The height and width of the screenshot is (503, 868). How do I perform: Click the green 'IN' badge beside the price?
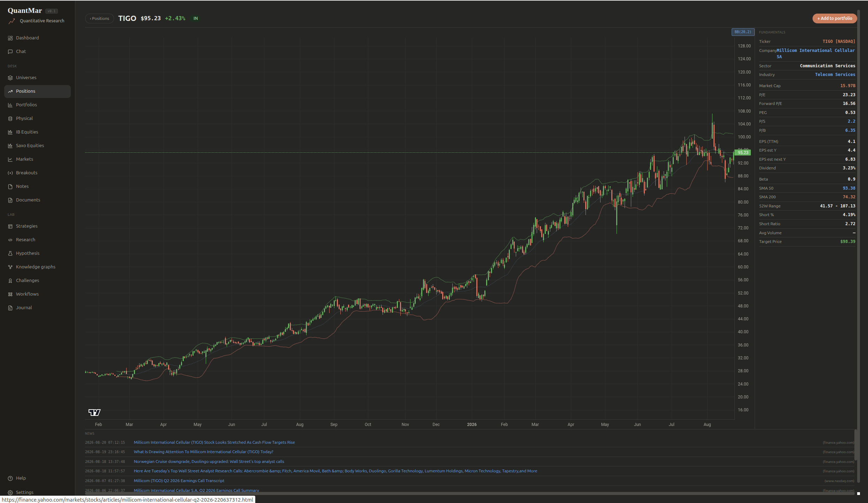pos(196,18)
